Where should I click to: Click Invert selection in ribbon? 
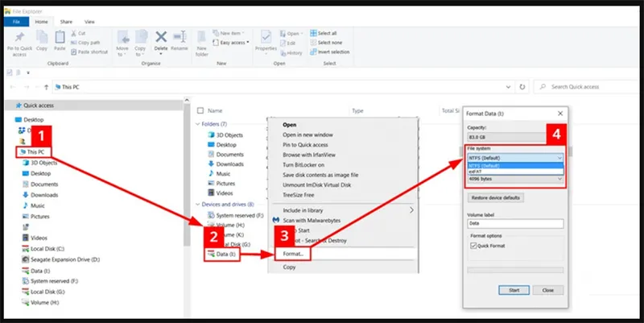click(x=330, y=52)
